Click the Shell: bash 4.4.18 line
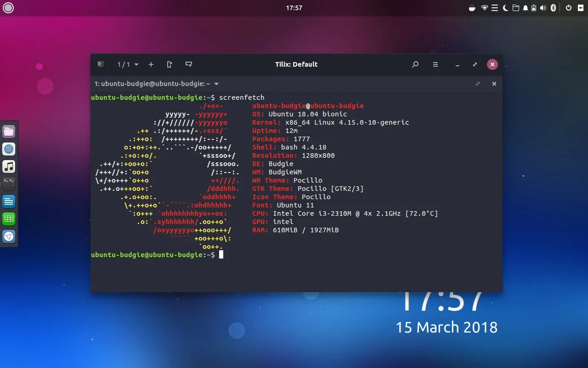 pos(289,147)
